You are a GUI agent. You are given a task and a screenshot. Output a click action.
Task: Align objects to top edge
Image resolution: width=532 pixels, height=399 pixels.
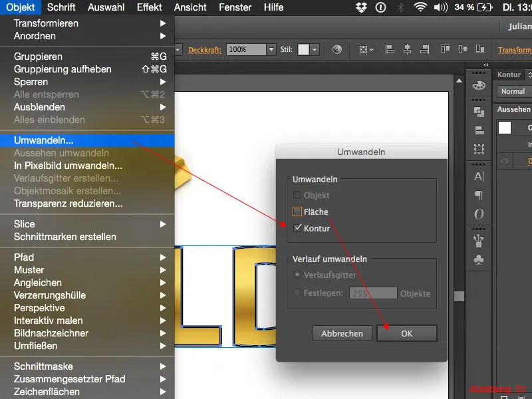coord(445,49)
